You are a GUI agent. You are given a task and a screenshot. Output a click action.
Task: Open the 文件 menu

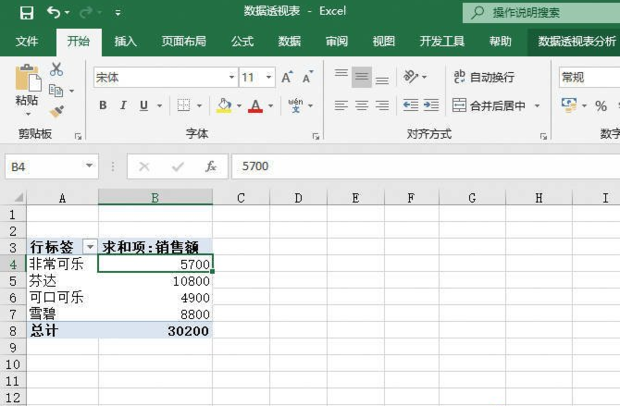pyautogui.click(x=27, y=41)
